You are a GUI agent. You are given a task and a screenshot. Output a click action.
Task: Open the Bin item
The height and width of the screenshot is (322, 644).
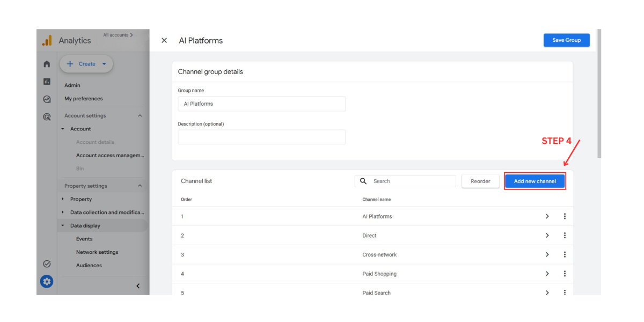[x=80, y=169]
